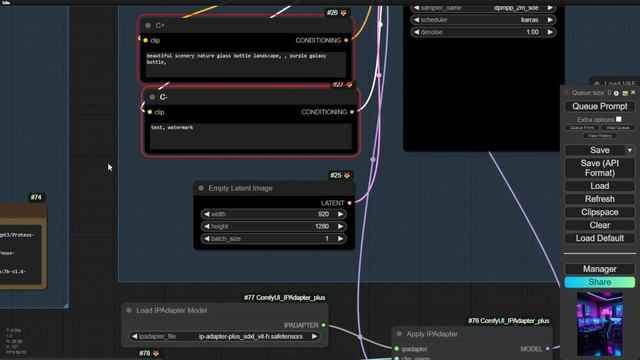Click the MODEL output socket on Apply IPAdapter
Image resolution: width=640 pixels, height=360 pixels.
[548, 349]
